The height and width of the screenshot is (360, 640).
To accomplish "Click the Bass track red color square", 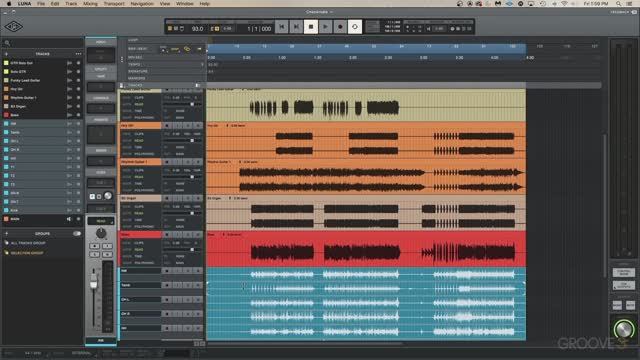I will click(x=6, y=115).
